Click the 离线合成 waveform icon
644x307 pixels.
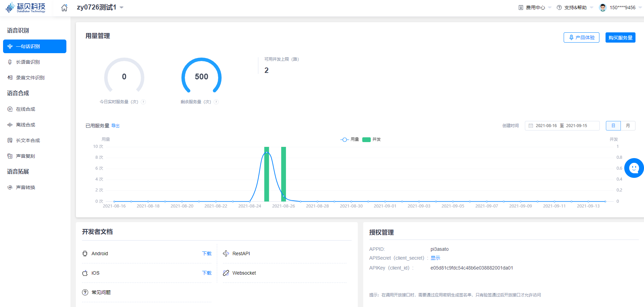click(x=10, y=125)
